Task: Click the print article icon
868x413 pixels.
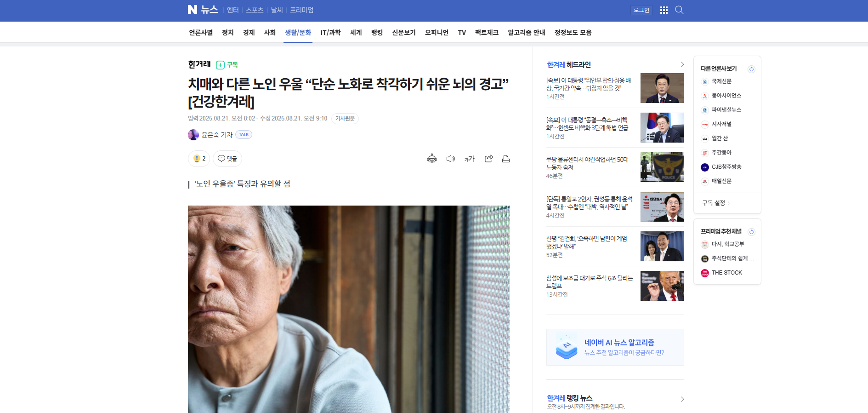Action: (506, 159)
